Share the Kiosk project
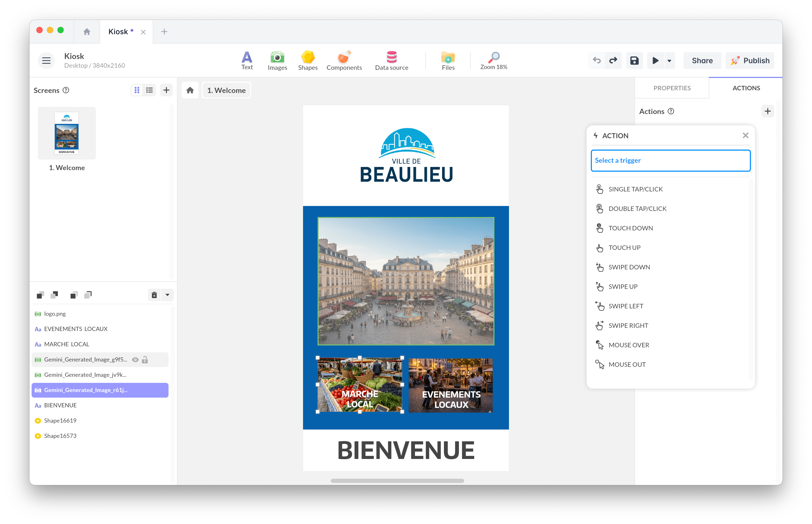Screen dimensions: 812x524 702,60
